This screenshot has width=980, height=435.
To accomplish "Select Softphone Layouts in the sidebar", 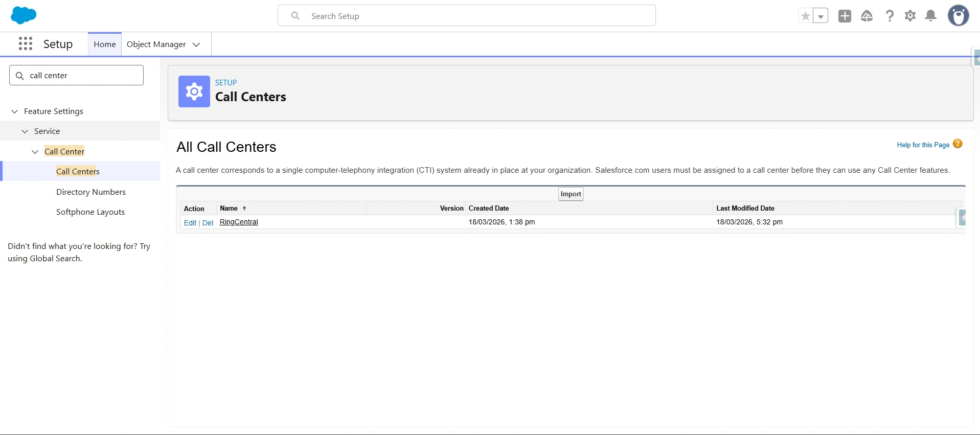I will coord(90,212).
